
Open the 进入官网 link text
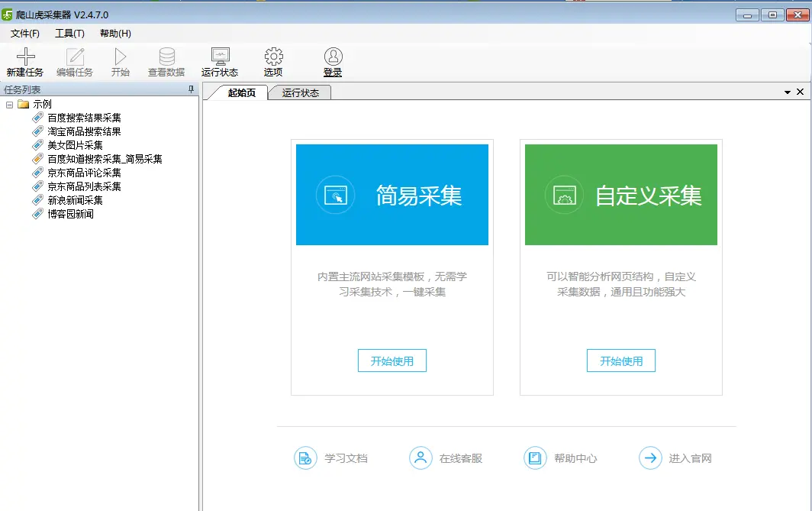click(x=691, y=458)
